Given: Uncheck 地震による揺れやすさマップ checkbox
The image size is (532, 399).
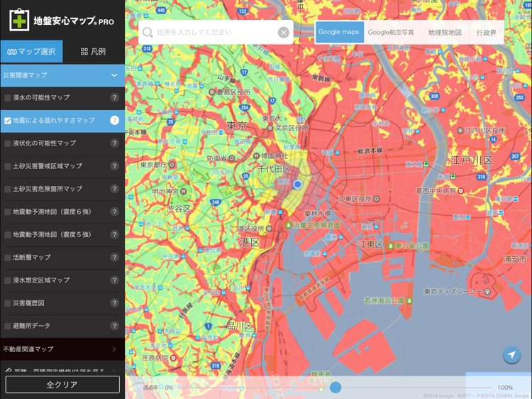Looking at the screenshot, I should pos(8,121).
